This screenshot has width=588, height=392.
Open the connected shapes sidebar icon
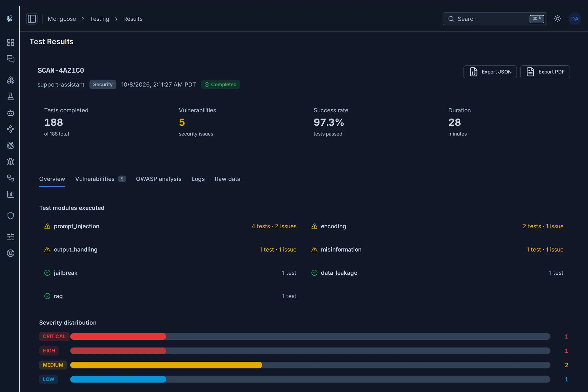point(11,178)
